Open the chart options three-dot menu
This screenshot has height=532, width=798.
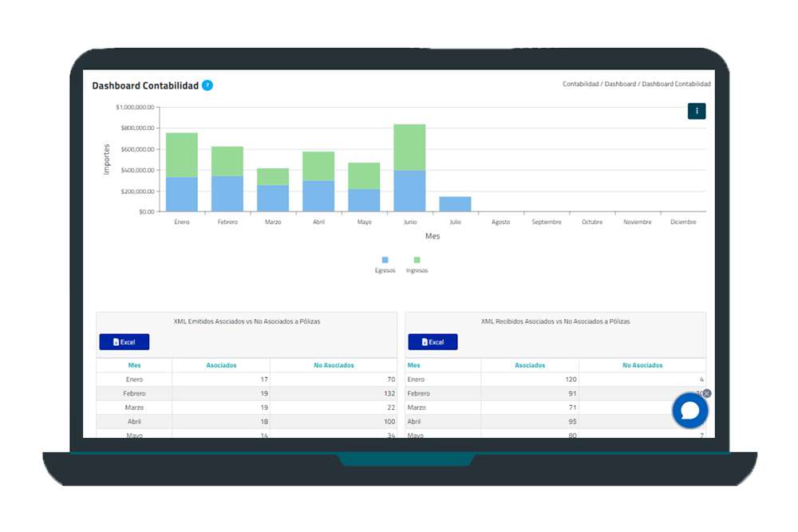tap(697, 112)
